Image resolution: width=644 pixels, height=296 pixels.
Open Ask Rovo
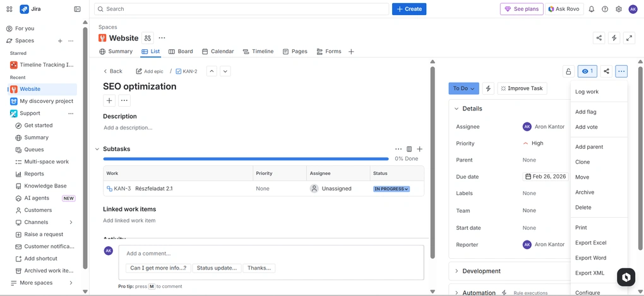point(564,9)
